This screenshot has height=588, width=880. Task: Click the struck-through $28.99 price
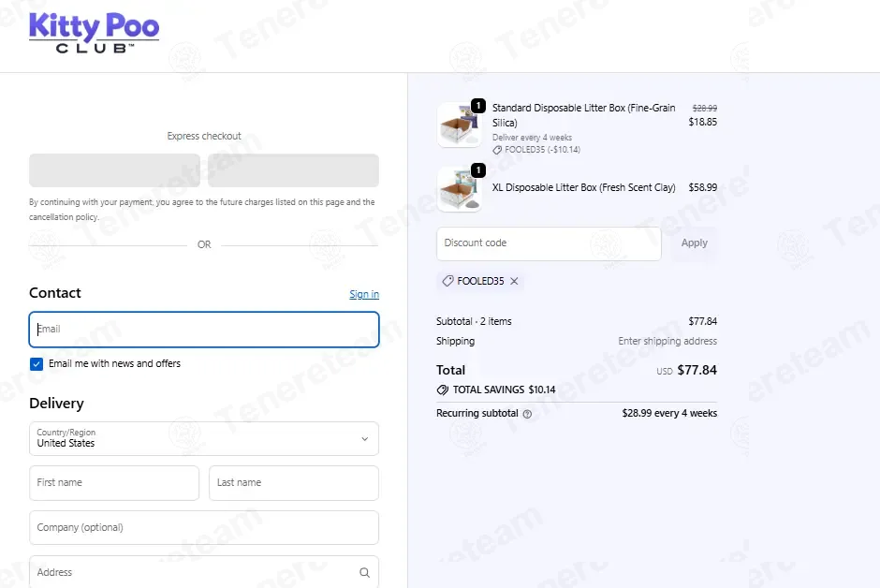click(x=704, y=109)
